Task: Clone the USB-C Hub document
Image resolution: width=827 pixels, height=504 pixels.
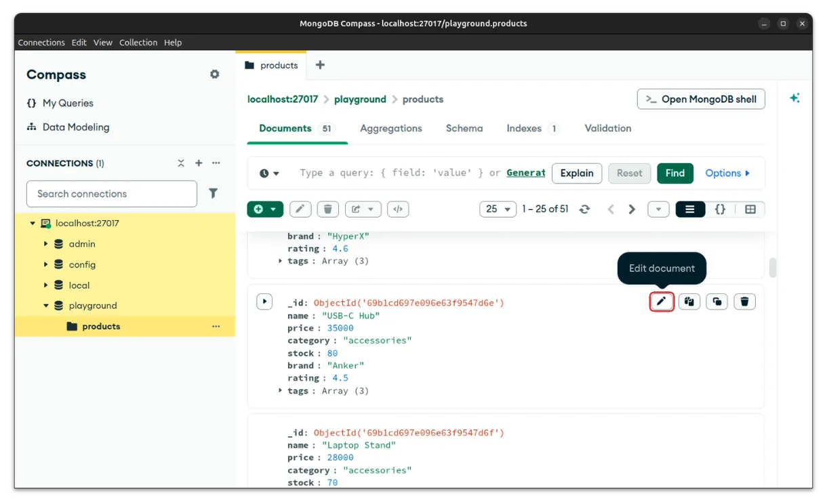Action: (x=717, y=301)
